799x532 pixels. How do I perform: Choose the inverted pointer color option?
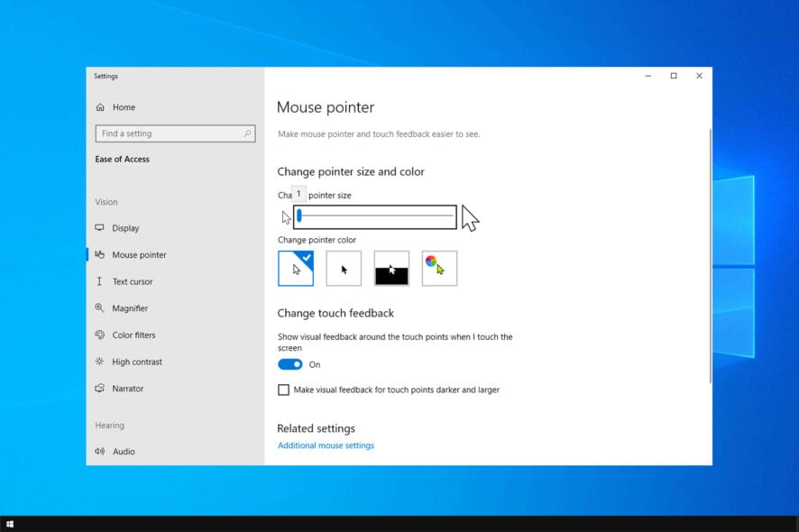click(x=391, y=269)
